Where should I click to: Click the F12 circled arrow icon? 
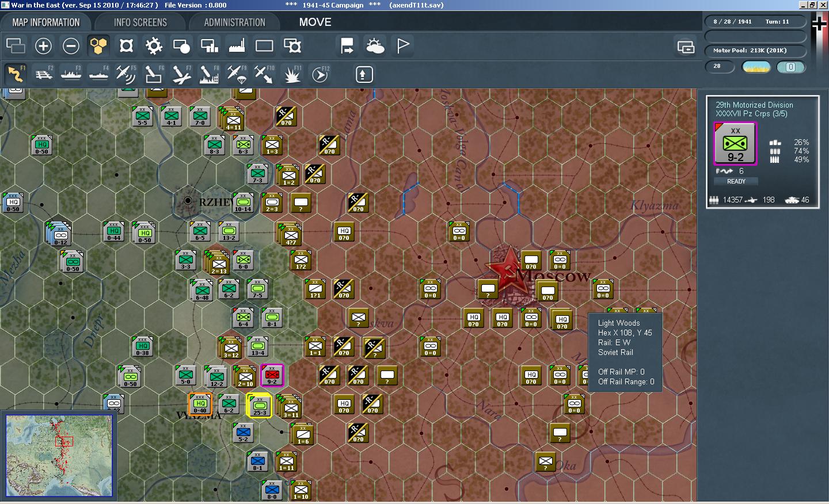click(320, 74)
